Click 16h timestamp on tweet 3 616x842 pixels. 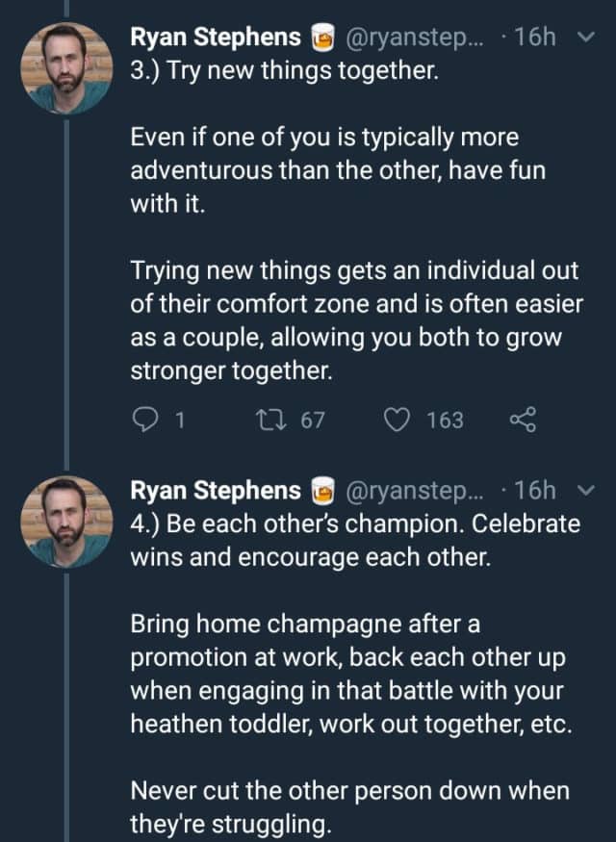[x=535, y=38]
